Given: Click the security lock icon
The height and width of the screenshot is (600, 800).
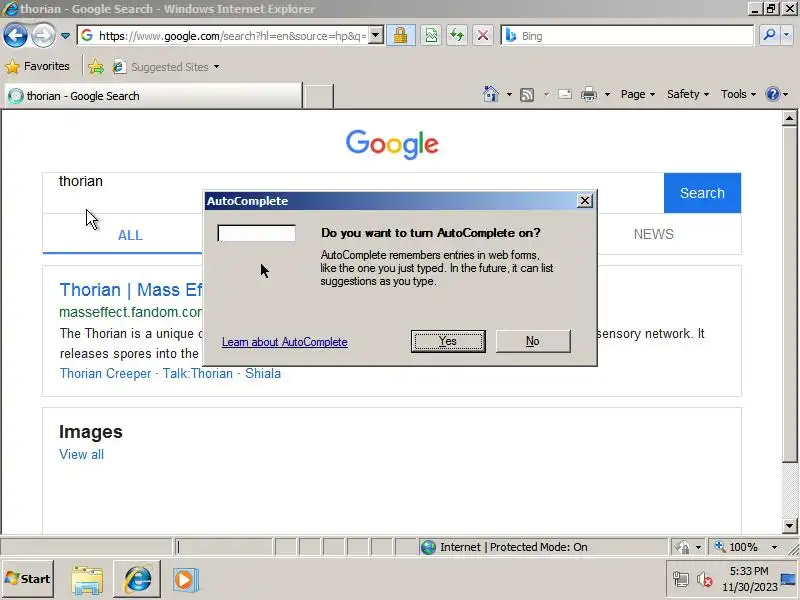Looking at the screenshot, I should tap(401, 35).
